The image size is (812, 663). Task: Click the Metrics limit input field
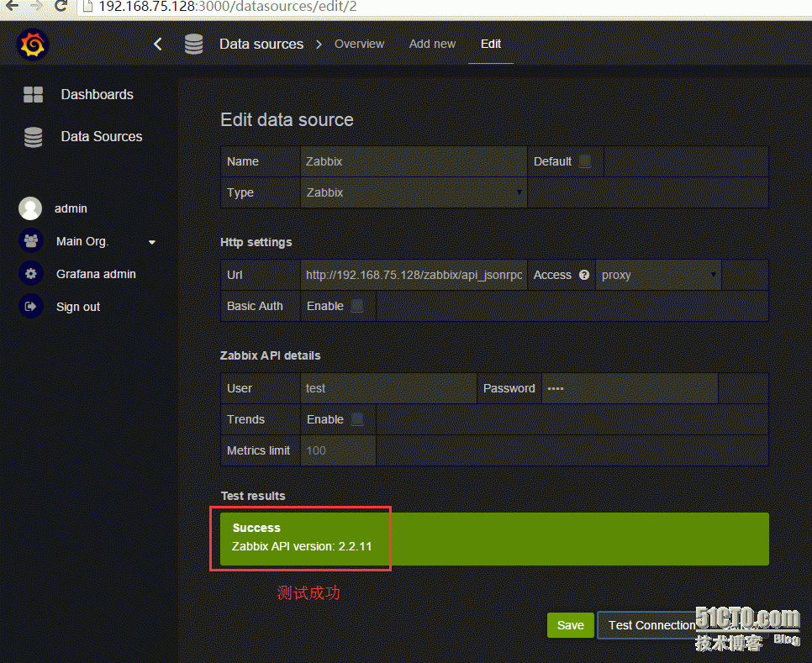click(338, 450)
